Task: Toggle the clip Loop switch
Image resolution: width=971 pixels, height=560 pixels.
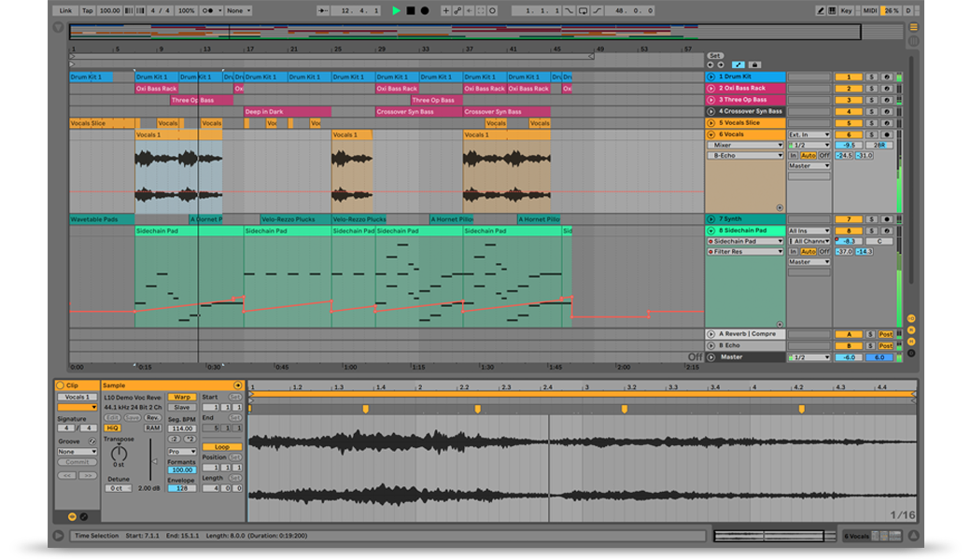Action: (221, 446)
